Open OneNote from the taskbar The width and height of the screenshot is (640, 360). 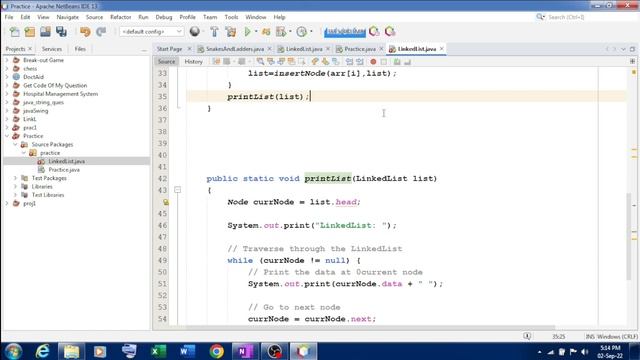(x=245, y=351)
